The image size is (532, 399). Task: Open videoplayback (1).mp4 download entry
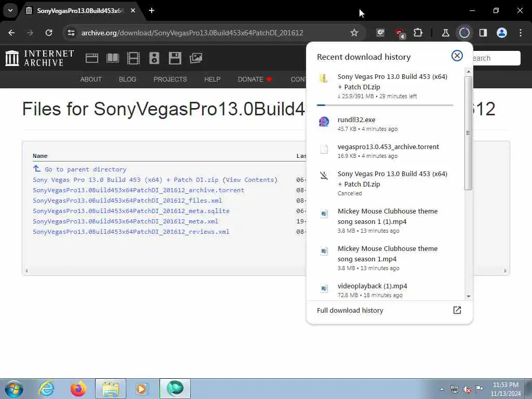point(385,290)
